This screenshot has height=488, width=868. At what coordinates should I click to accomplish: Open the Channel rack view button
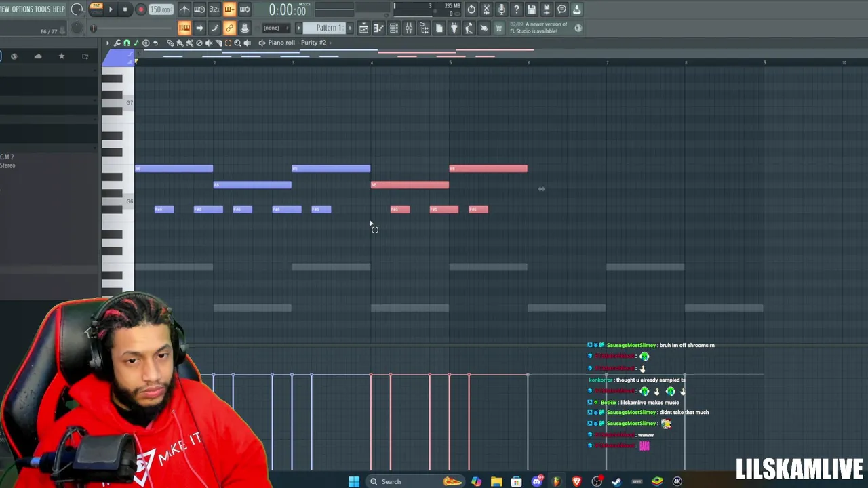tap(393, 28)
